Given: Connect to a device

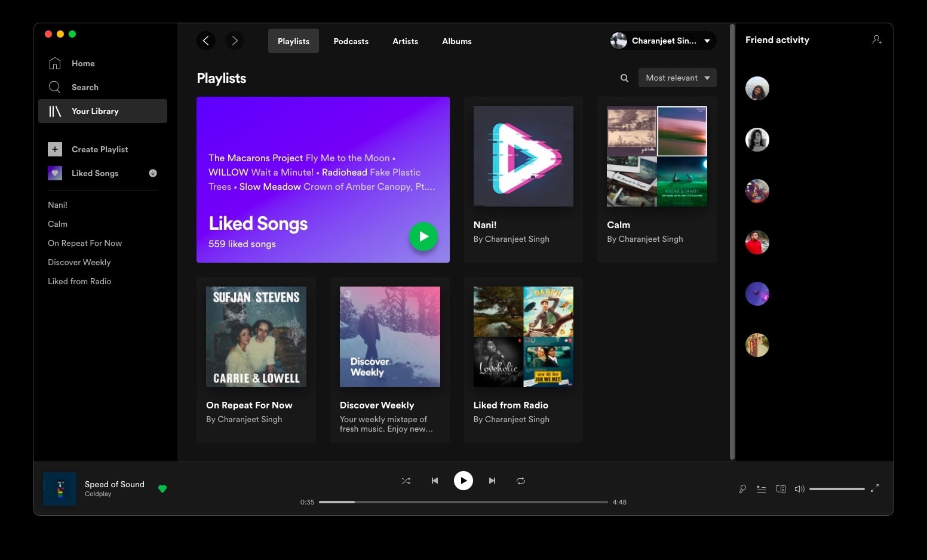Looking at the screenshot, I should [x=781, y=488].
